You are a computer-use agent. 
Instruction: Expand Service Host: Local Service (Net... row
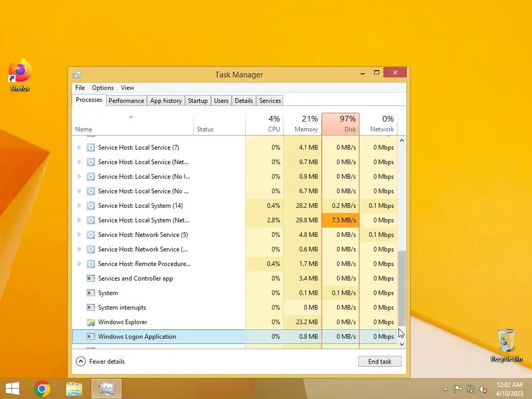(x=79, y=162)
